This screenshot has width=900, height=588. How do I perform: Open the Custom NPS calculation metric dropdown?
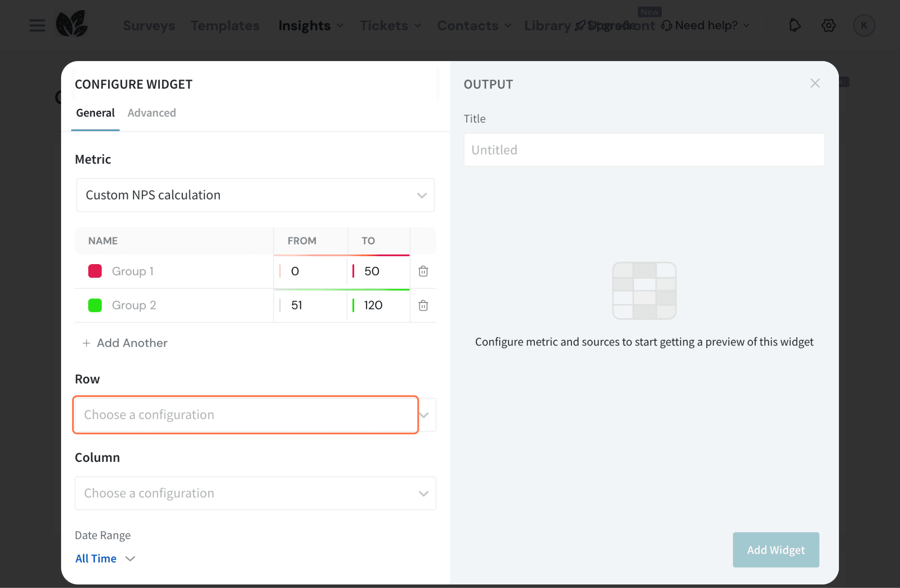coord(255,195)
